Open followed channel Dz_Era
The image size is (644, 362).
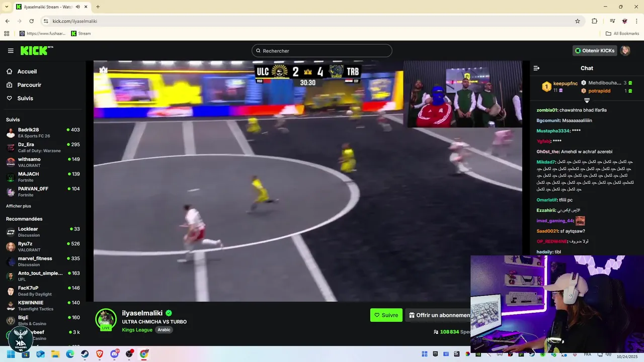(x=43, y=148)
